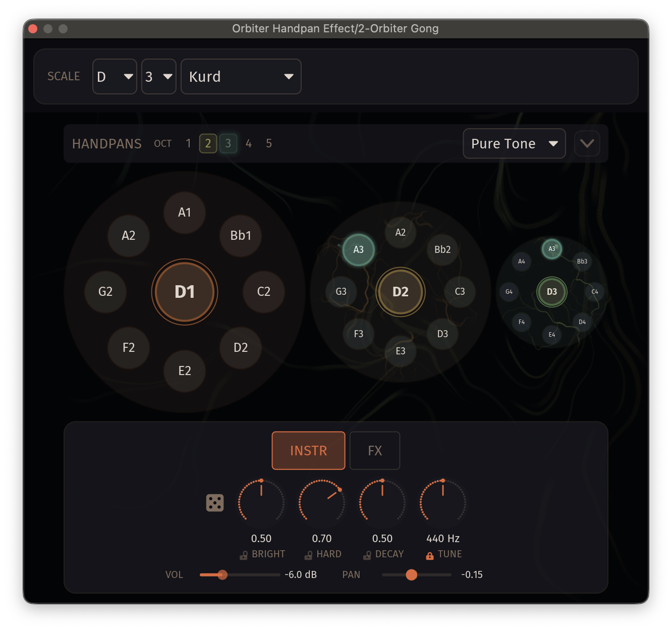Strike the C2 pad on large handpan
This screenshot has height=631, width=672.
click(264, 292)
